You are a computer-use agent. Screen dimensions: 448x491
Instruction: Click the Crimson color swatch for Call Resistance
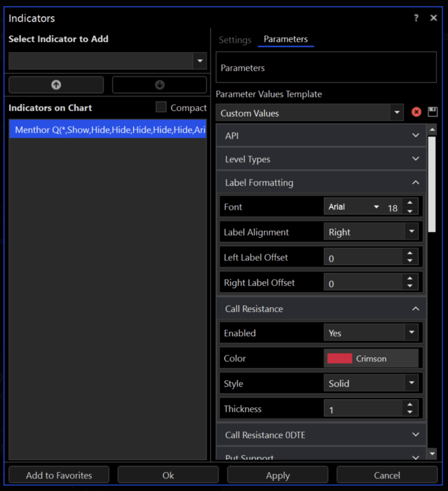tap(340, 358)
